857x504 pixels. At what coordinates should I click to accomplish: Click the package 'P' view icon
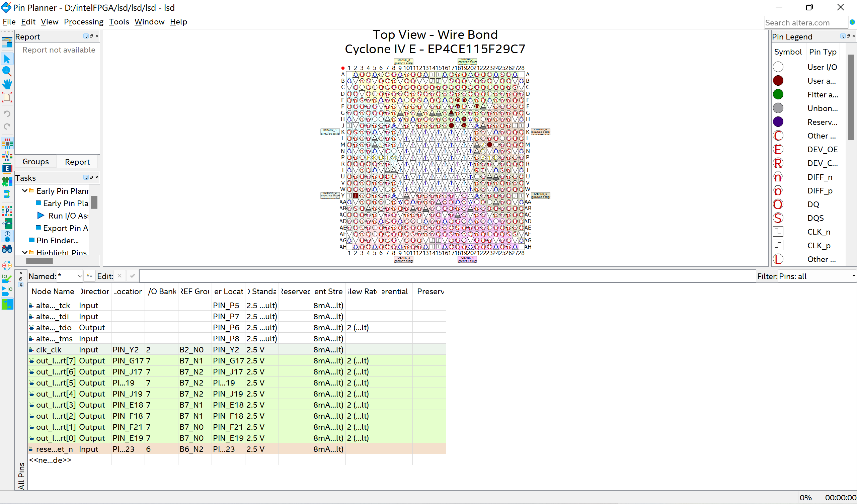[7, 211]
